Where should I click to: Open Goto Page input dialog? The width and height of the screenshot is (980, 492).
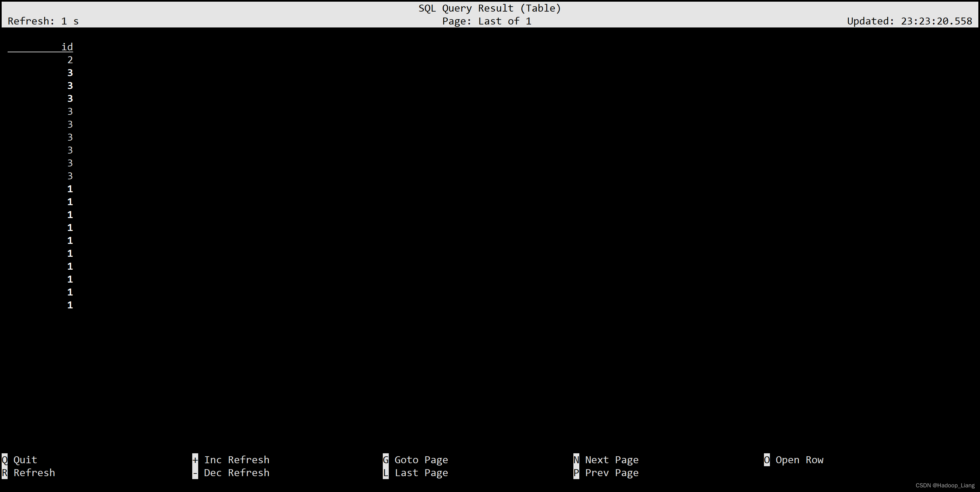tap(384, 459)
